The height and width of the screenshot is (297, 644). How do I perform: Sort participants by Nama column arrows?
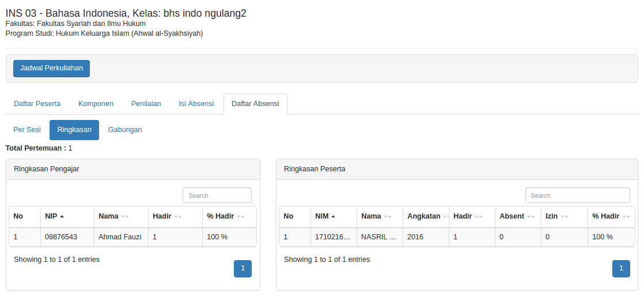point(388,216)
